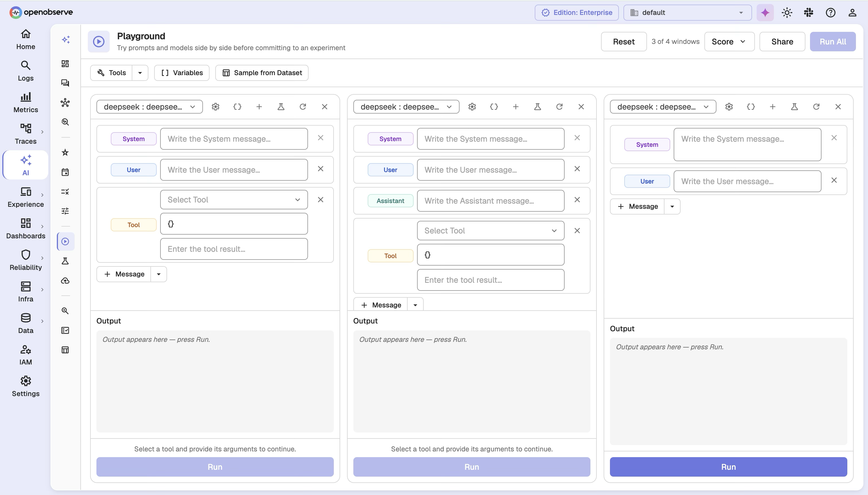
Task: Click User message field in third window
Action: [x=747, y=181]
